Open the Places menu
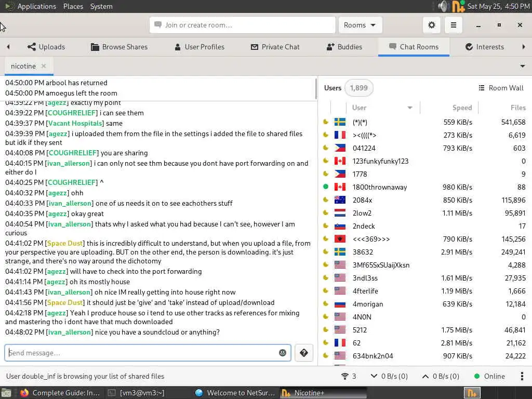Screen dimensions: 532x399 [x=73, y=6]
